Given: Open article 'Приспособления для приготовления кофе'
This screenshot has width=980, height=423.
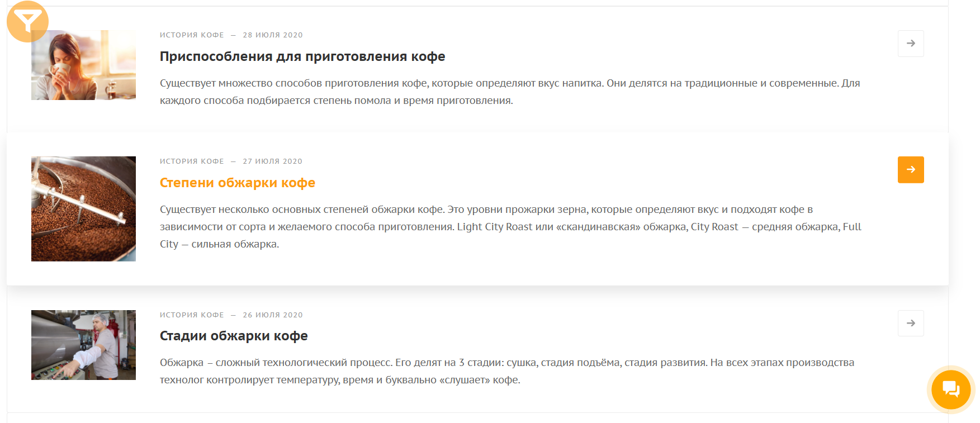Looking at the screenshot, I should pyautogui.click(x=302, y=56).
